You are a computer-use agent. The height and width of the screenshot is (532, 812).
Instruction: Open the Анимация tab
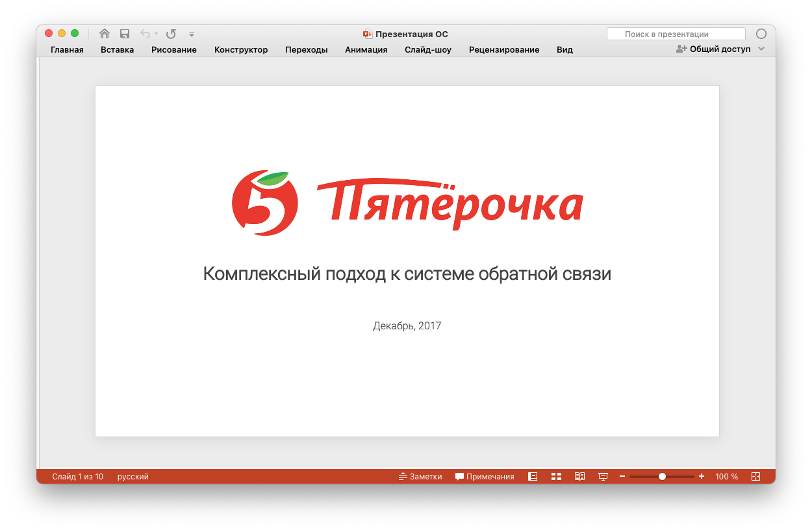tap(366, 49)
